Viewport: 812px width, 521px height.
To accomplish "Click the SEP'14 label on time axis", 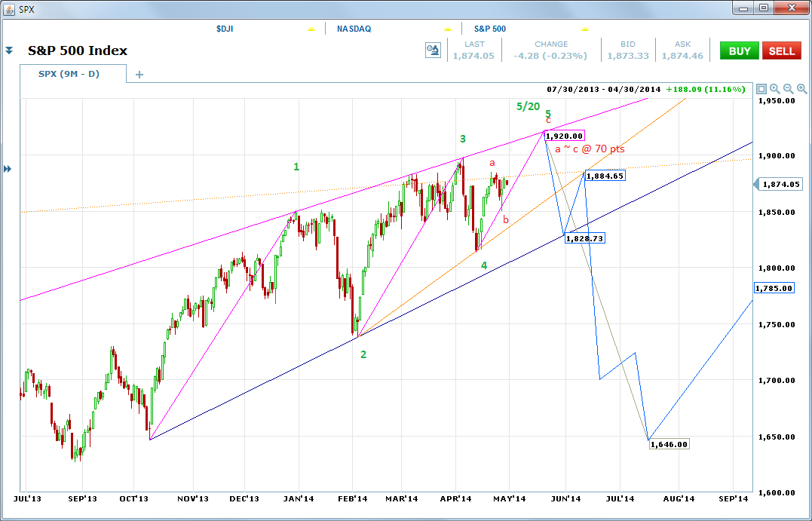I will click(734, 498).
